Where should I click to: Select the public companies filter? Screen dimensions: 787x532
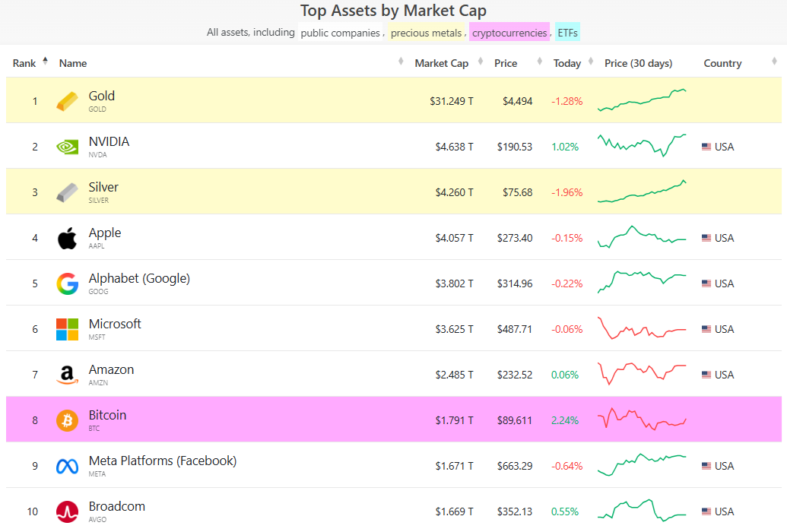pos(340,33)
